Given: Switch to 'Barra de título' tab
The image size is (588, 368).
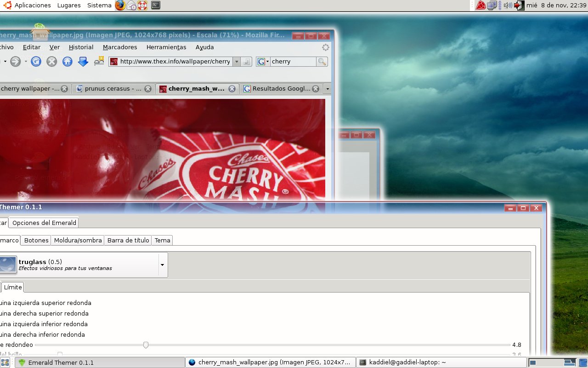Looking at the screenshot, I should [128, 240].
